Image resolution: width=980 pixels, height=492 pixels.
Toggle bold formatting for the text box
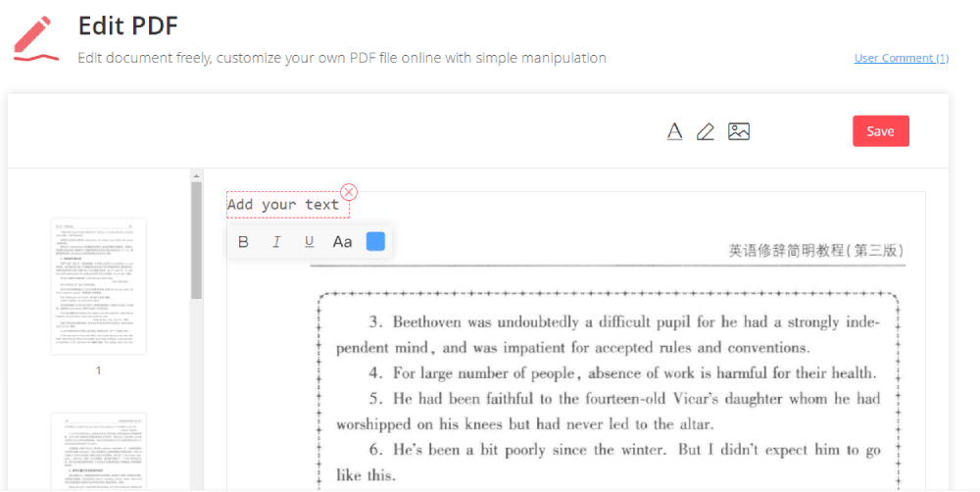click(x=244, y=242)
